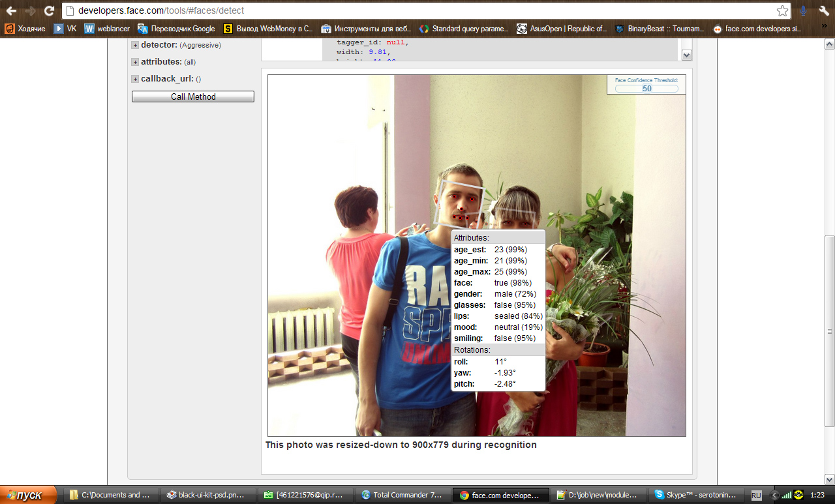This screenshot has width=835, height=504.
Task: Click the yellow tray icon
Action: (x=798, y=495)
